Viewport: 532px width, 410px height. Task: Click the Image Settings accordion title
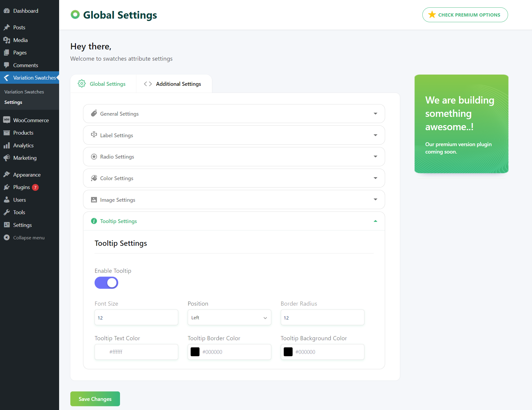[118, 200]
